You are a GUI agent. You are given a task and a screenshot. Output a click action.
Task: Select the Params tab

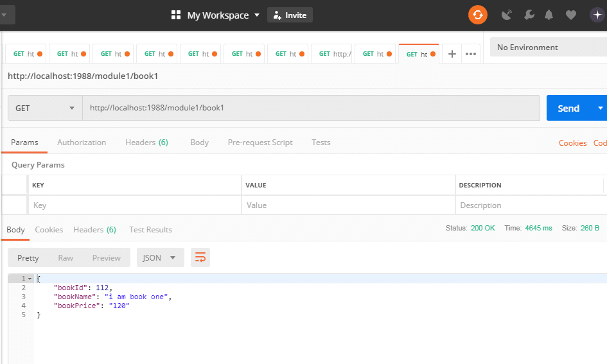[x=24, y=143]
